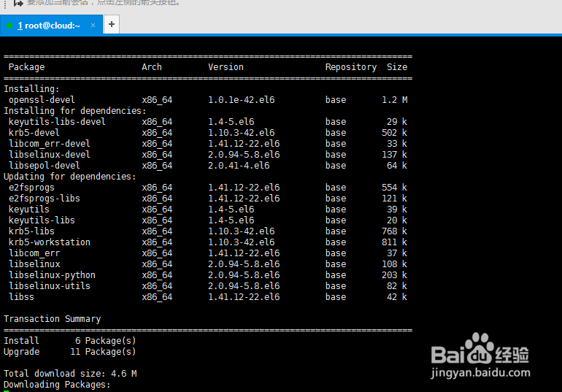The width and height of the screenshot is (562, 392).
Task: Click the 811 k size value
Action: [x=394, y=242]
